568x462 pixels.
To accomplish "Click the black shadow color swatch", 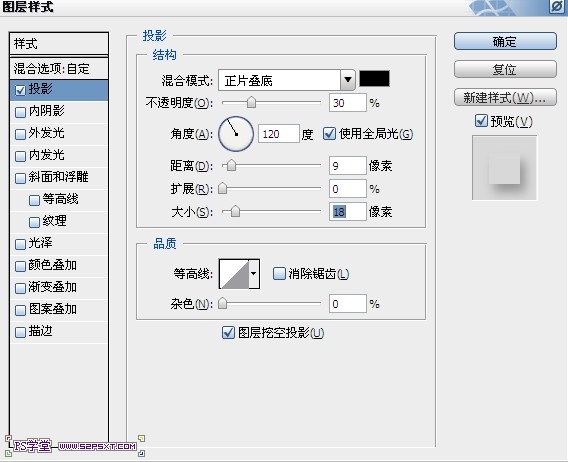I will [374, 79].
